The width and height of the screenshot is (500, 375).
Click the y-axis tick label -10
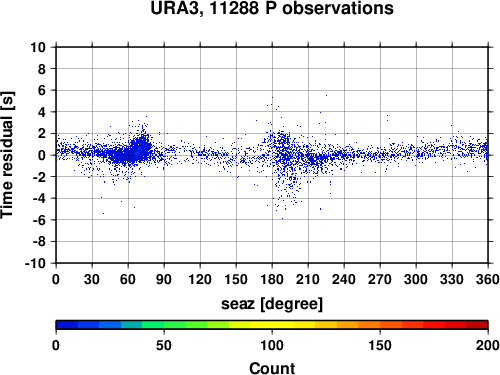[x=35, y=263]
